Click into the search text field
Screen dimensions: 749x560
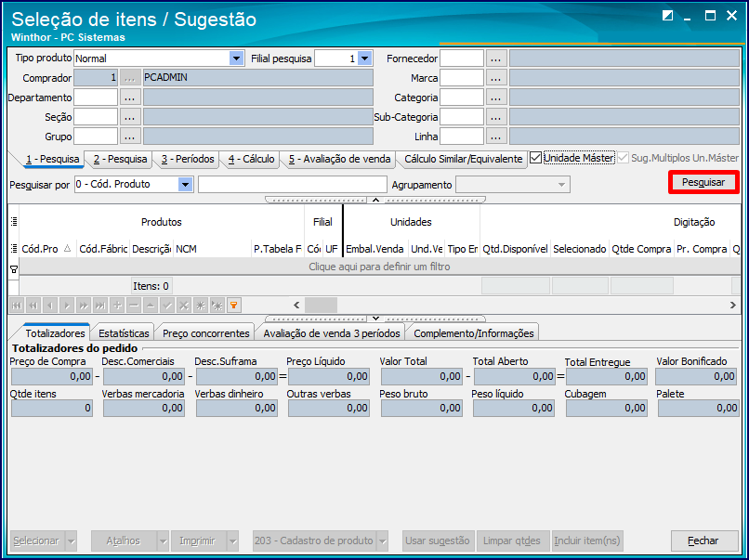tap(293, 184)
